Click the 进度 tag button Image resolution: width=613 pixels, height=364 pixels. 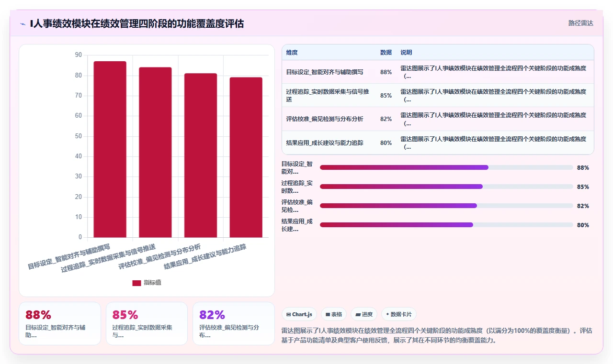click(364, 314)
